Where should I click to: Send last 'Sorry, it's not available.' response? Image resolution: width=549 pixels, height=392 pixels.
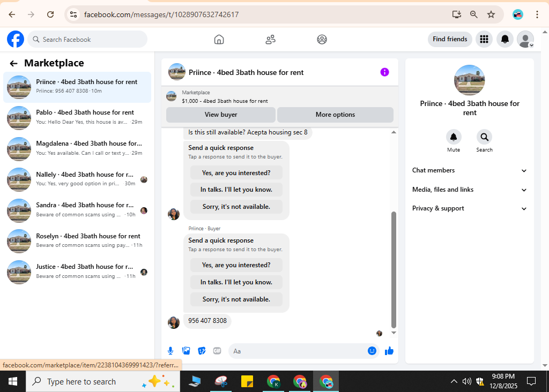[x=236, y=299]
